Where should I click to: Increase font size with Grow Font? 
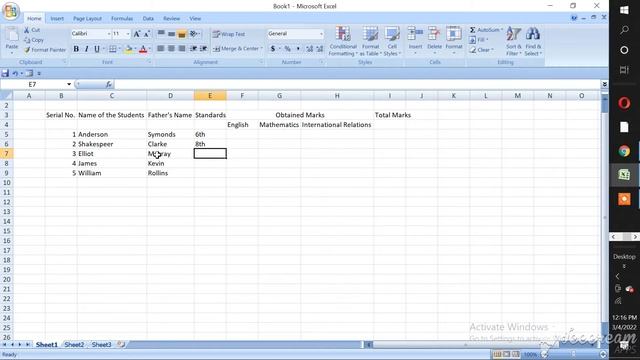pyautogui.click(x=137, y=34)
